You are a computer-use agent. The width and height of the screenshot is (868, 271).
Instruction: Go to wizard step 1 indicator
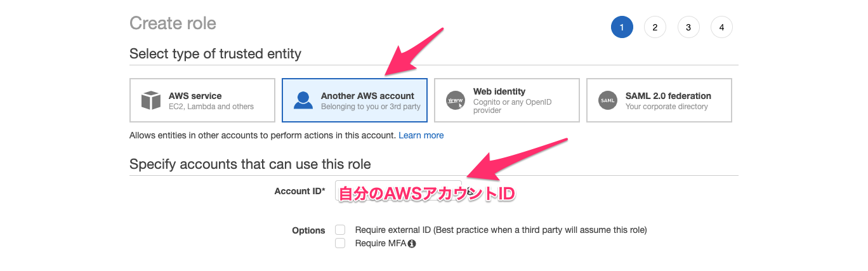[x=622, y=27]
